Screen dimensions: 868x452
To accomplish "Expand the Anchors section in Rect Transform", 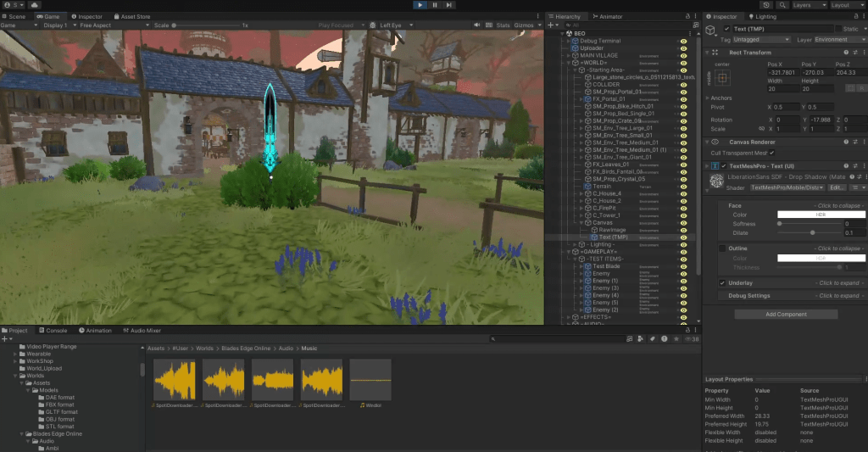I will [708, 98].
